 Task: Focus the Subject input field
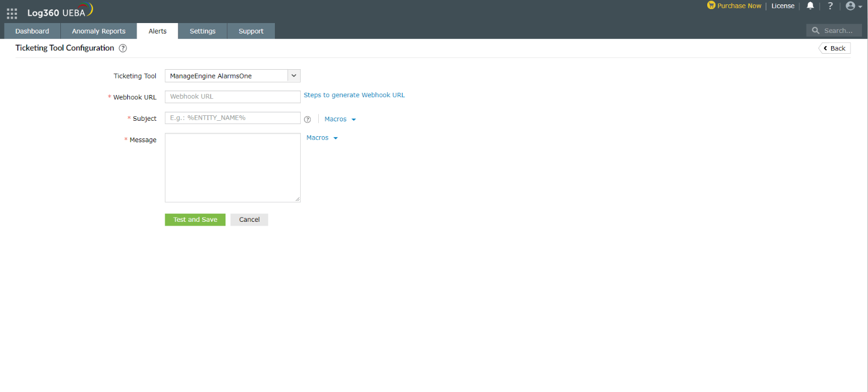pyautogui.click(x=233, y=118)
